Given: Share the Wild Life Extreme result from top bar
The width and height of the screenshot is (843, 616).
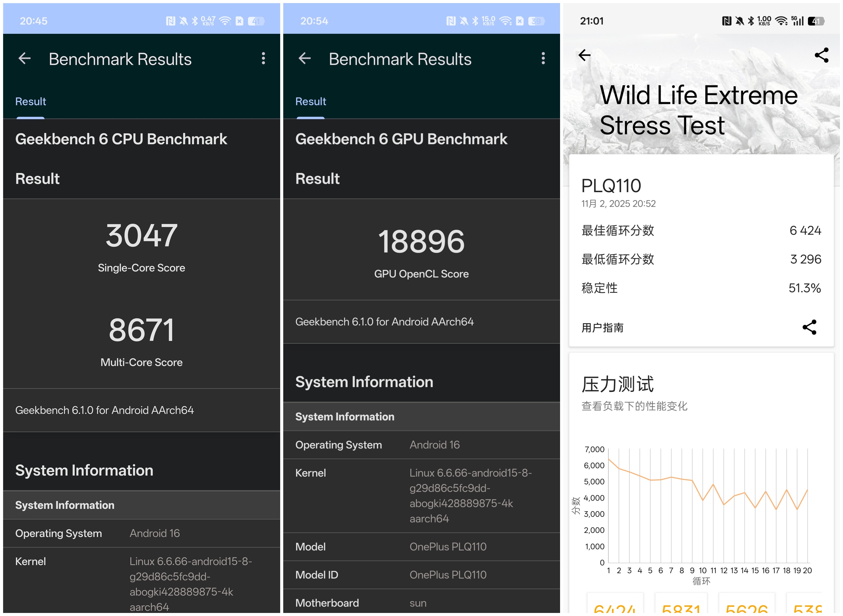Looking at the screenshot, I should (x=821, y=55).
